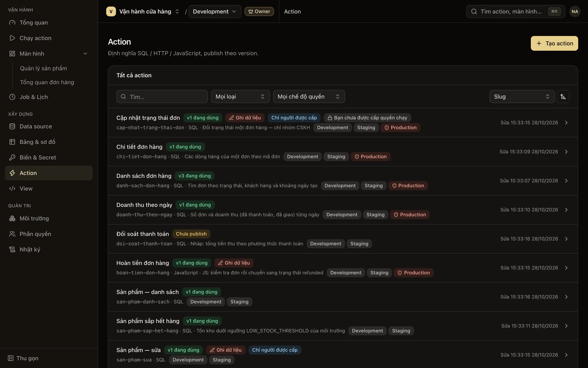
Task: Open Sản phẩm — danh sách row chevron
Action: click(566, 297)
